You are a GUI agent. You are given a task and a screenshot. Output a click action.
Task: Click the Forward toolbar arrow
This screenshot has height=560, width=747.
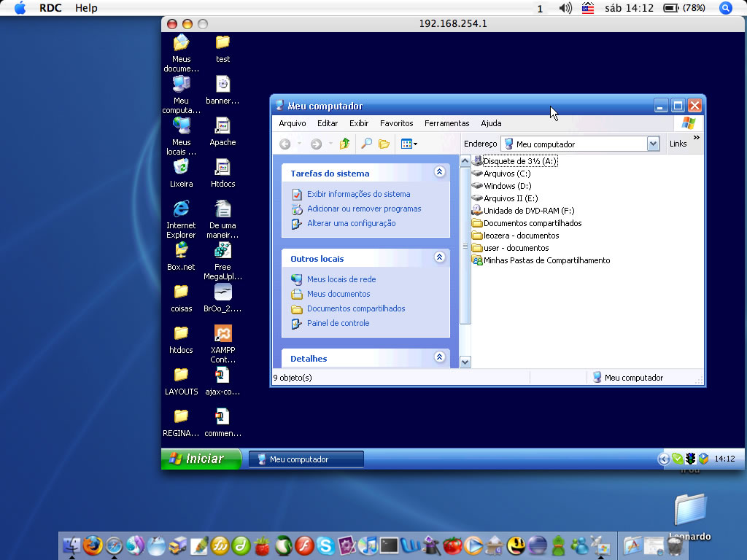[x=317, y=144]
